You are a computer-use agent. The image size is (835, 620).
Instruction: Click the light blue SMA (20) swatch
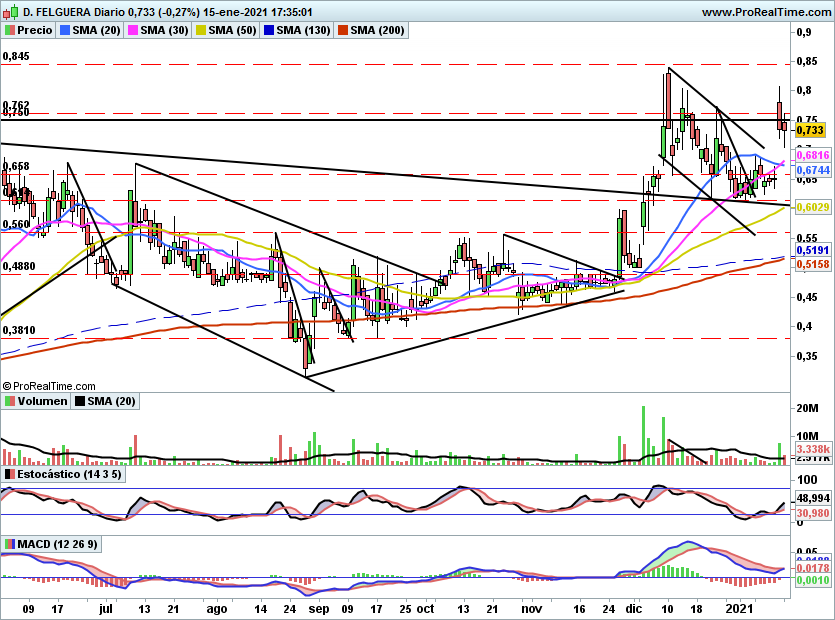click(65, 30)
